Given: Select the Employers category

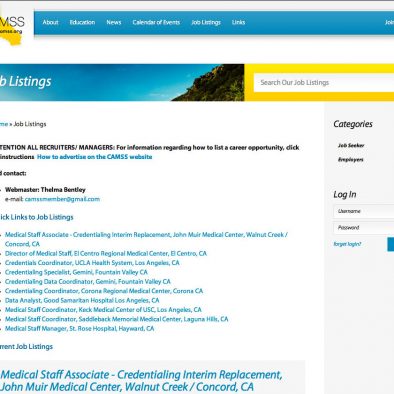Looking at the screenshot, I should [x=351, y=159].
